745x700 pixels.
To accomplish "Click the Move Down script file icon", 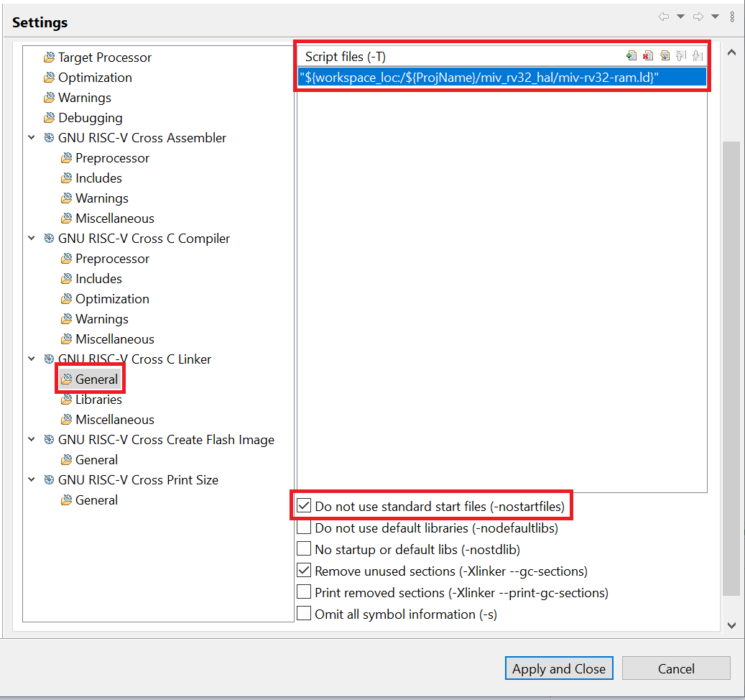I will [698, 56].
